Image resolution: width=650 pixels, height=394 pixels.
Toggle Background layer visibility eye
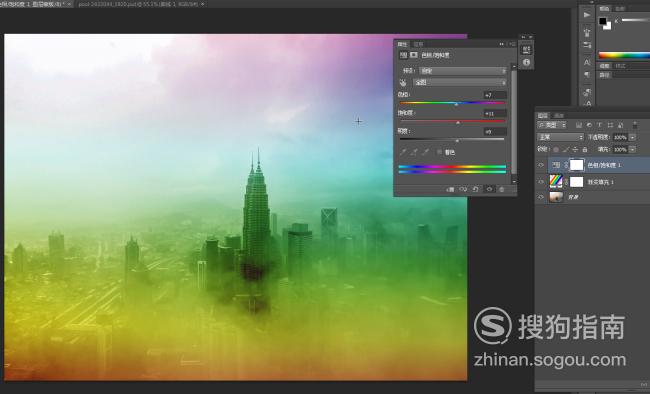(x=541, y=197)
